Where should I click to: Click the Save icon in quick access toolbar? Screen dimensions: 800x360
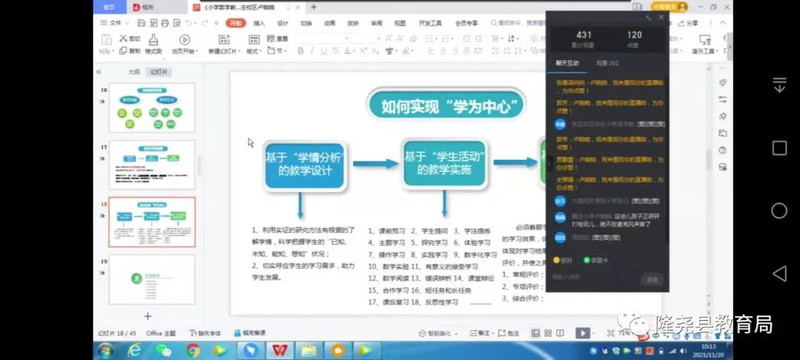pos(141,23)
